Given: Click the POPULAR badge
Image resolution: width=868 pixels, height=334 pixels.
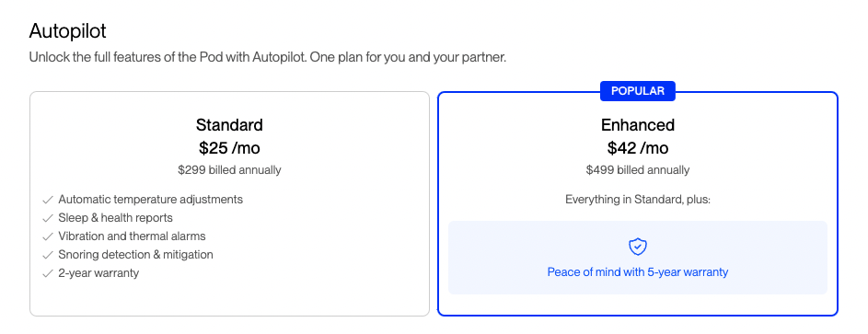Looking at the screenshot, I should coord(638,91).
